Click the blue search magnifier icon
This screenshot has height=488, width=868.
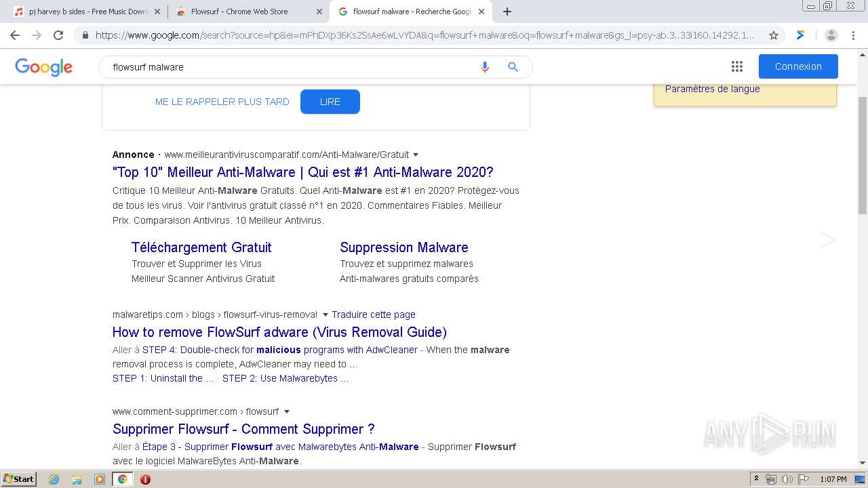(513, 66)
